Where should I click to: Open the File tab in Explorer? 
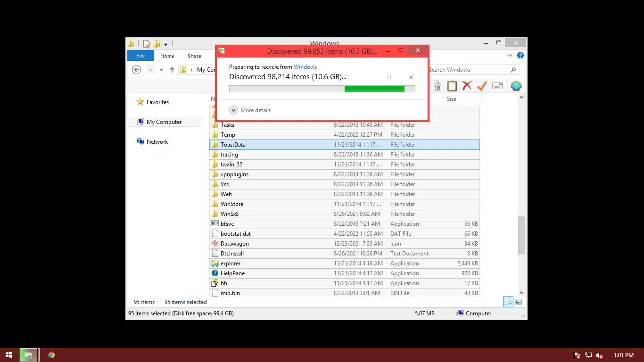pyautogui.click(x=140, y=56)
